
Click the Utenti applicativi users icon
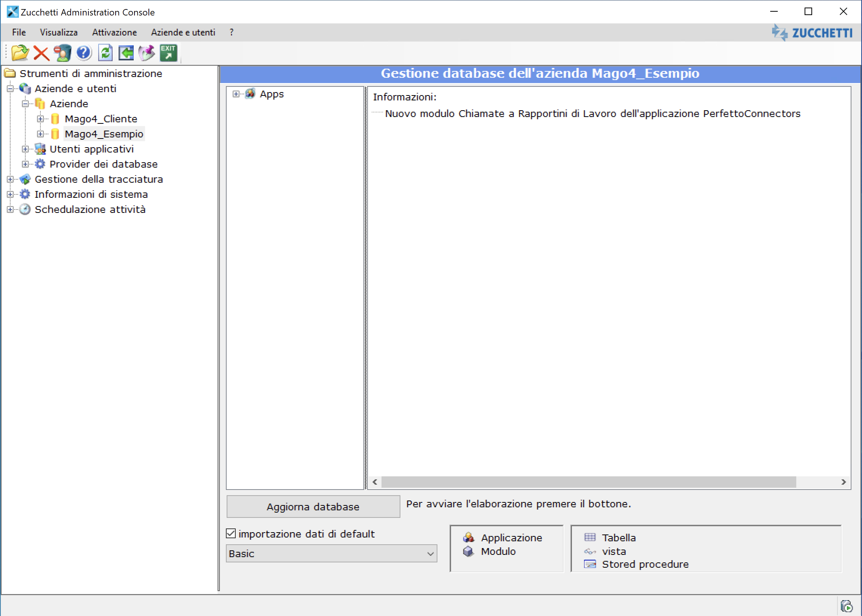point(40,149)
